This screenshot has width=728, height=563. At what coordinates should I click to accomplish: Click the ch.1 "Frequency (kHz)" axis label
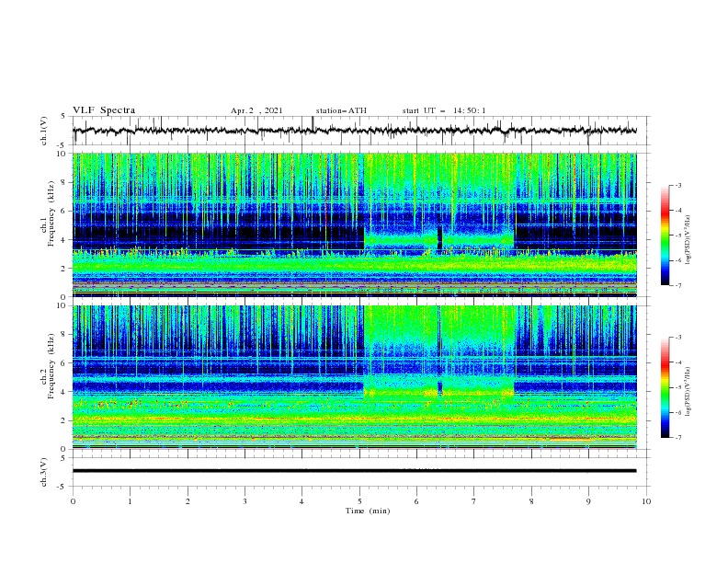pyautogui.click(x=51, y=212)
